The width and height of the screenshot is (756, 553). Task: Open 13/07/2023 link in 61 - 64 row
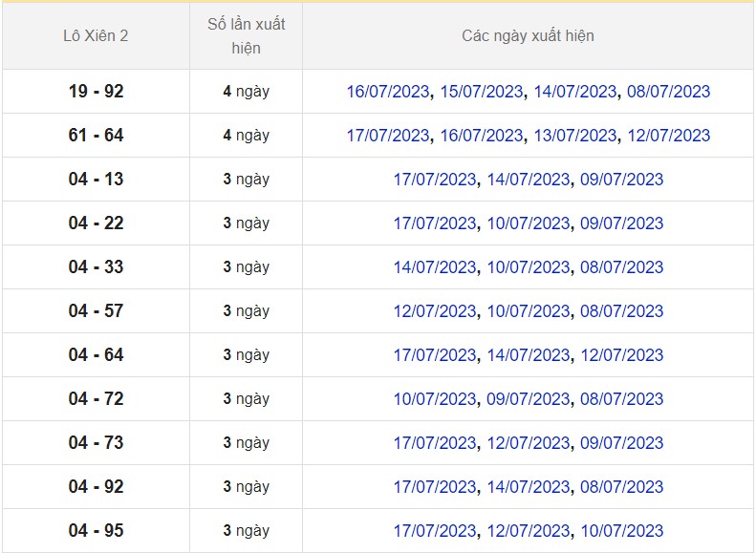575,136
